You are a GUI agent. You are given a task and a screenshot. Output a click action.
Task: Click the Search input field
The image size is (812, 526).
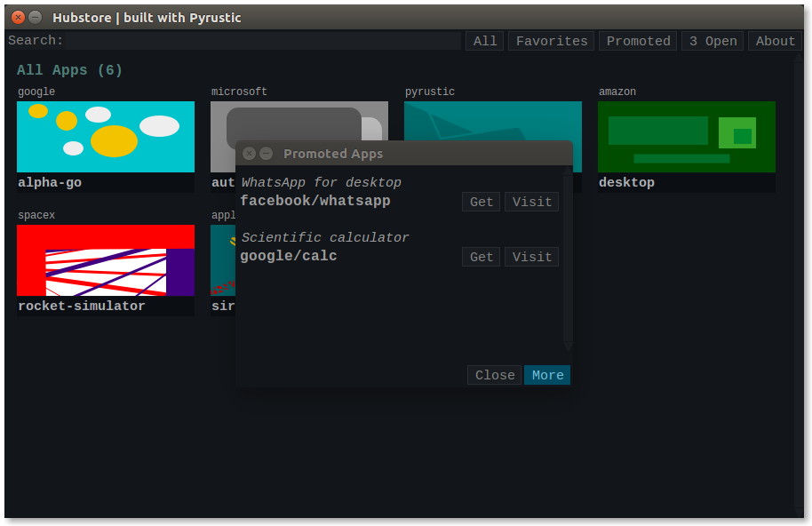[x=263, y=40]
